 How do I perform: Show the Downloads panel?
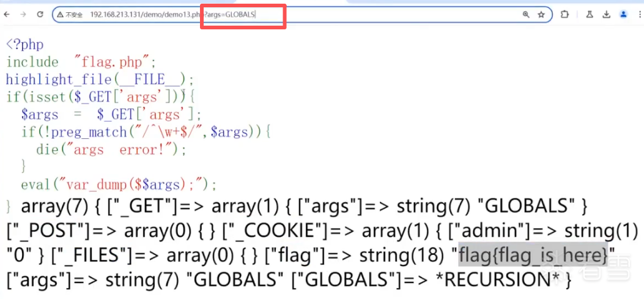[606, 14]
